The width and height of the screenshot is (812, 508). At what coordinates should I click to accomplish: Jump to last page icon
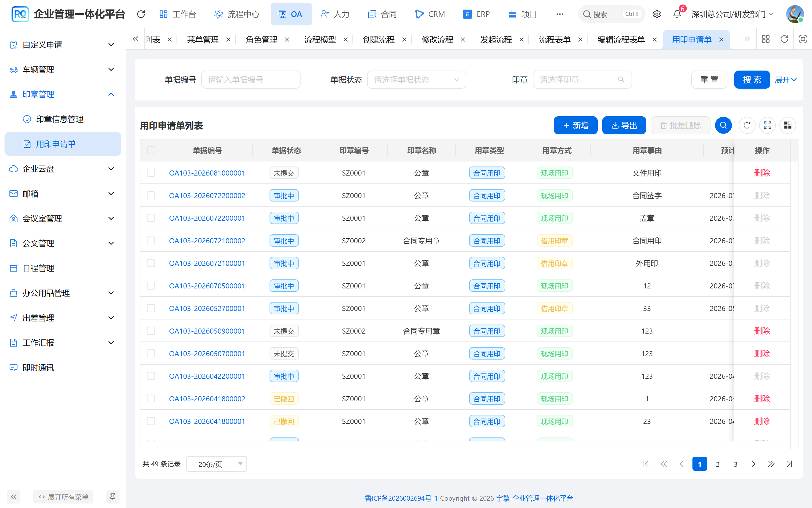coord(789,464)
